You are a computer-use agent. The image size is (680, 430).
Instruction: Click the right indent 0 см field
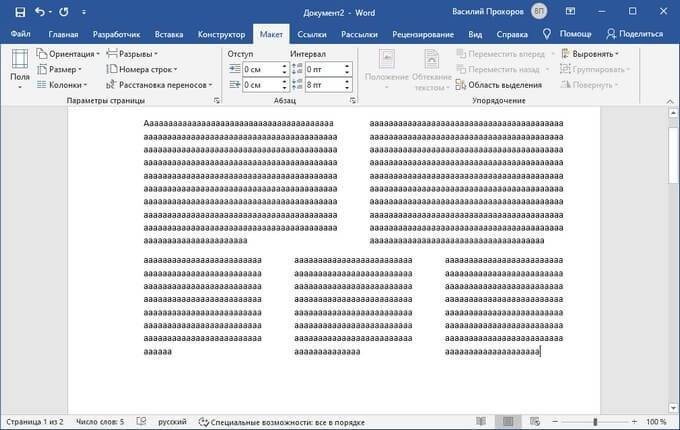click(x=262, y=85)
